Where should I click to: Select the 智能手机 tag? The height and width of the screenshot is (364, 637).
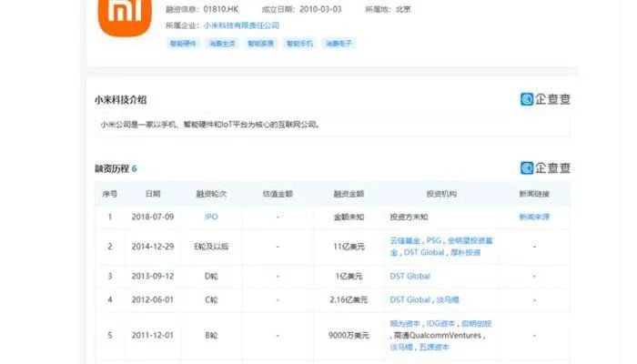(x=299, y=44)
